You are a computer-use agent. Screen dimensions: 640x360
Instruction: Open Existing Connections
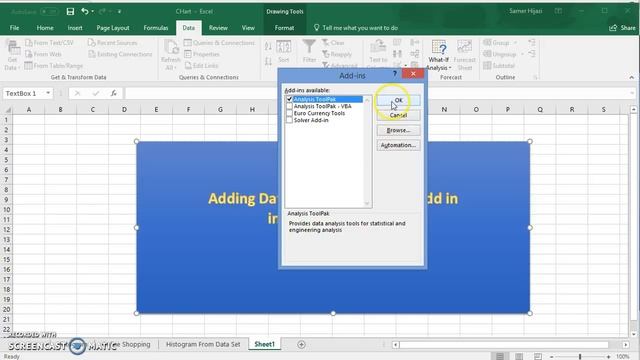click(x=120, y=54)
